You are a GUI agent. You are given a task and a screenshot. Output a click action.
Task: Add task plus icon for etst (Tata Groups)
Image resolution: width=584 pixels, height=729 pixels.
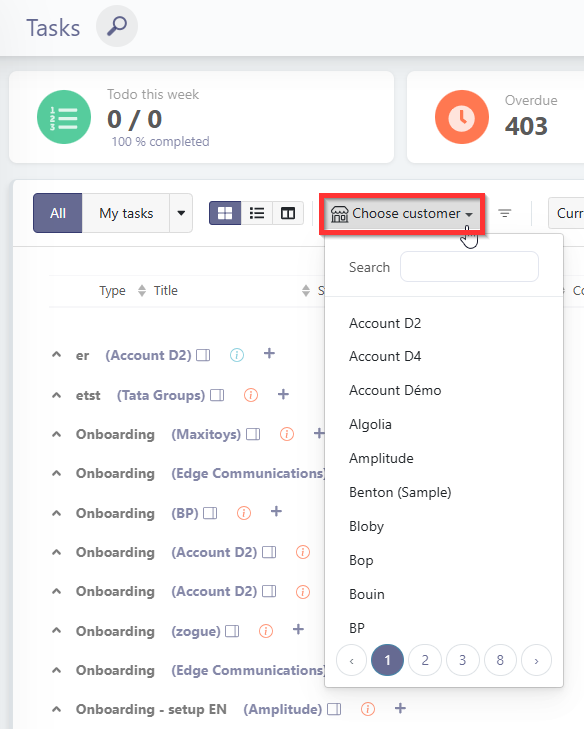pyautogui.click(x=283, y=394)
